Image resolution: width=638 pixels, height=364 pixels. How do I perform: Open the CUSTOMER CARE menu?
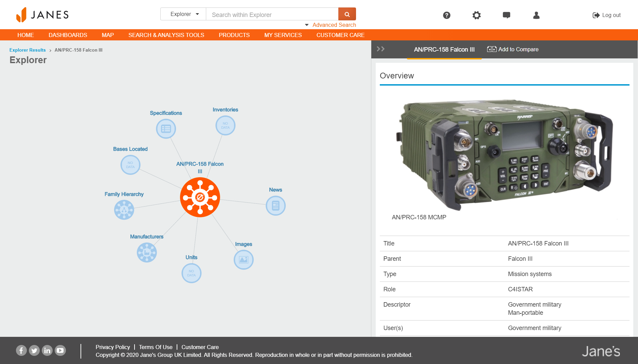click(x=340, y=35)
